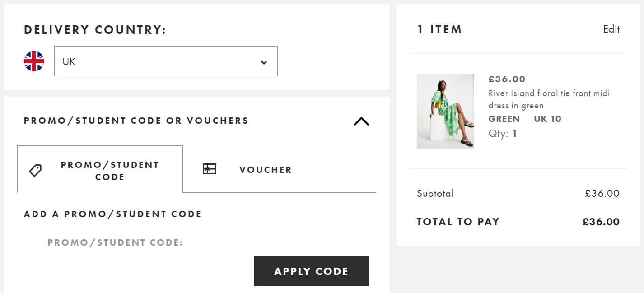The image size is (644, 293).
Task: Select the Promo/Student Code tab
Action: [x=110, y=171]
